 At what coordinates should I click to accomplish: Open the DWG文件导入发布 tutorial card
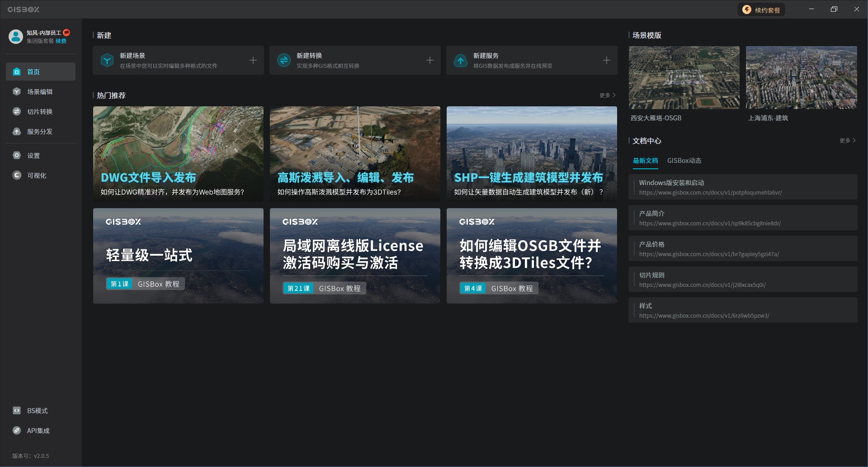[x=178, y=154]
